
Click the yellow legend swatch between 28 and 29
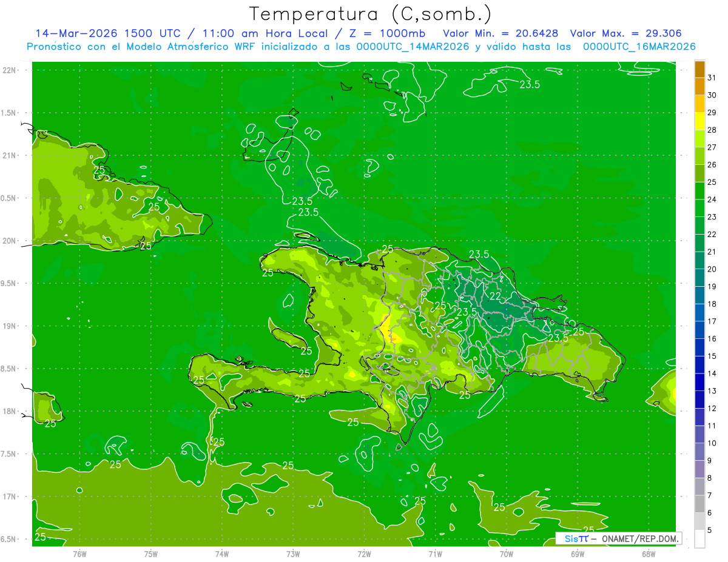pyautogui.click(x=699, y=121)
